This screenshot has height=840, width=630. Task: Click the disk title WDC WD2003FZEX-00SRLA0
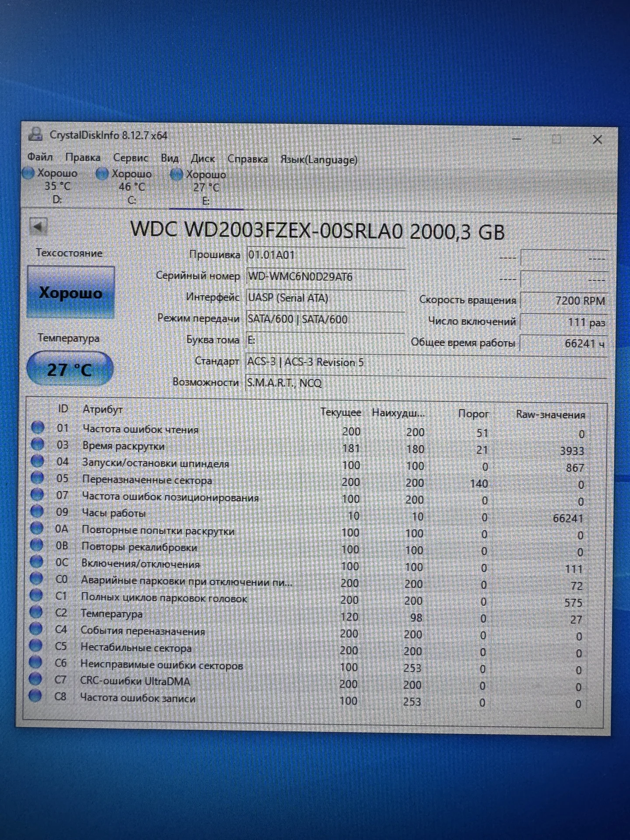coord(266,230)
